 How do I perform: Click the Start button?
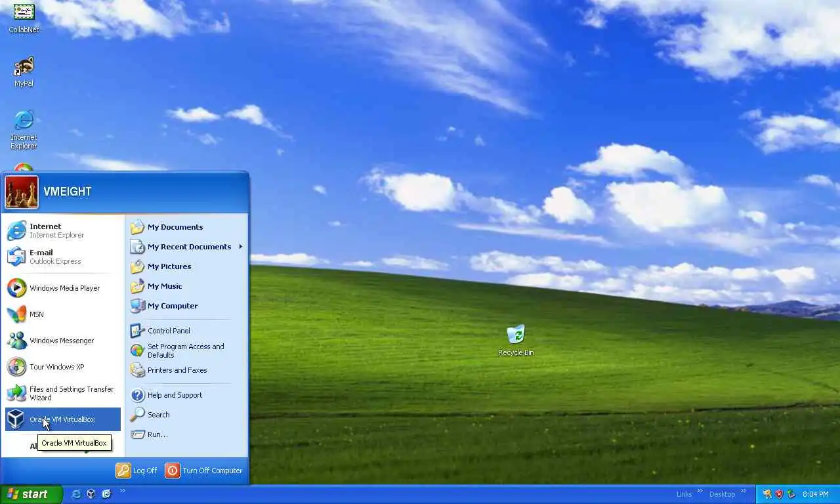[31, 494]
